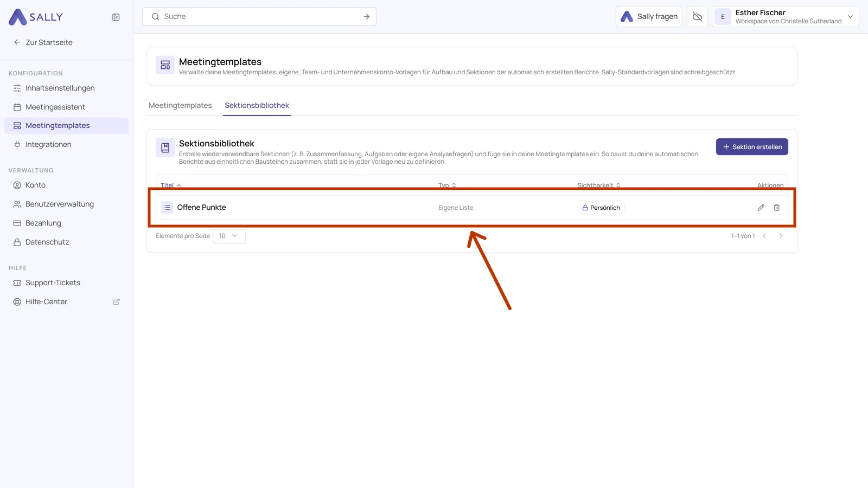Submit search with arrow icon
Screen dimensions: 868x488
pos(367,17)
